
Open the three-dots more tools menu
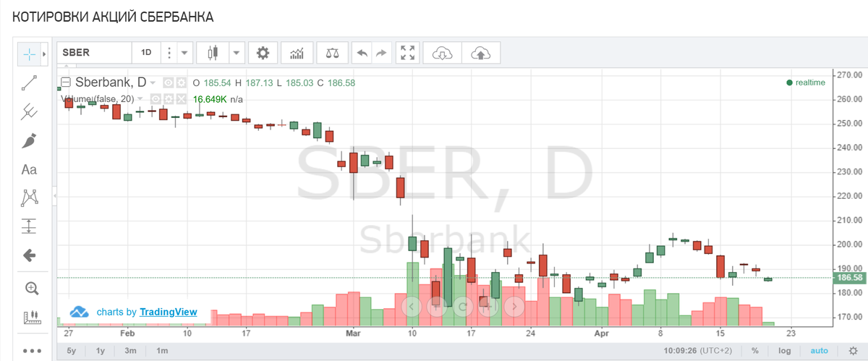pyautogui.click(x=31, y=350)
